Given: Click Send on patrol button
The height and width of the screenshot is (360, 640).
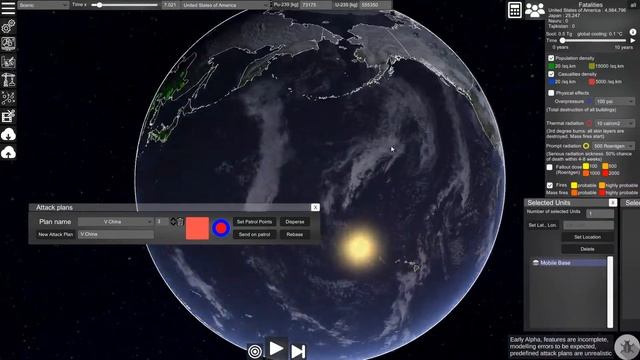Looking at the screenshot, I should click(254, 235).
